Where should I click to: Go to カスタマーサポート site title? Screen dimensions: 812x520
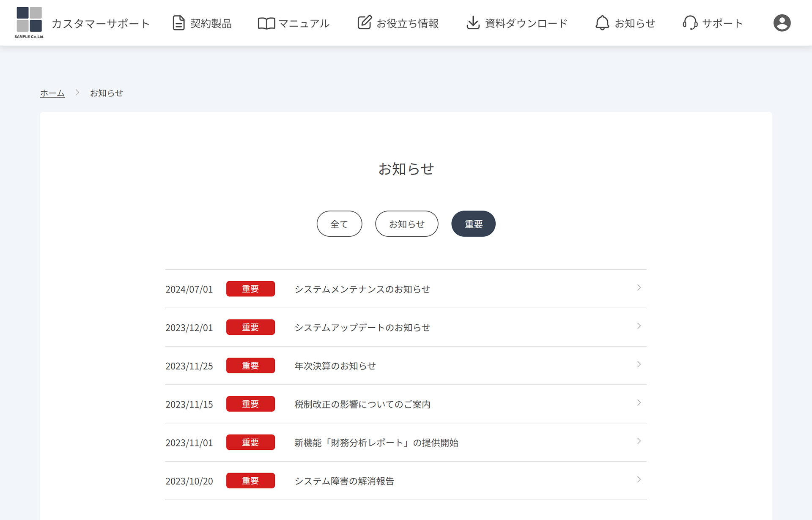[x=101, y=24]
